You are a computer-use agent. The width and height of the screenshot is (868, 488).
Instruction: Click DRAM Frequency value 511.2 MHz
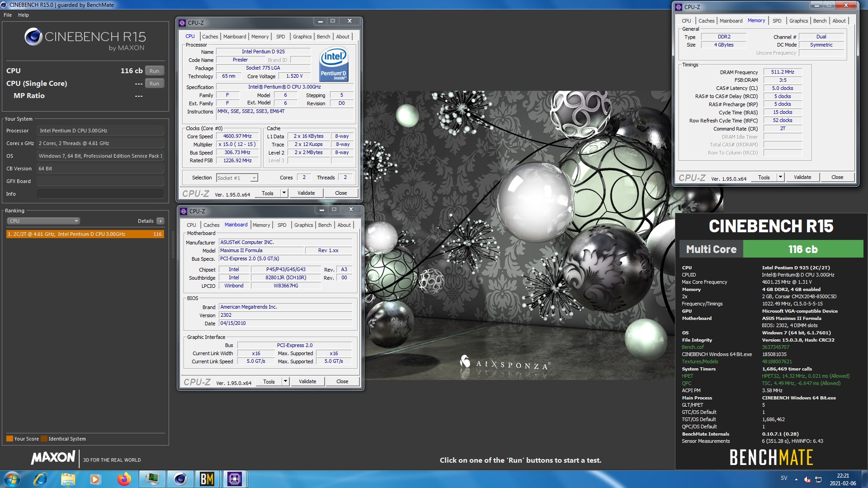pos(783,72)
